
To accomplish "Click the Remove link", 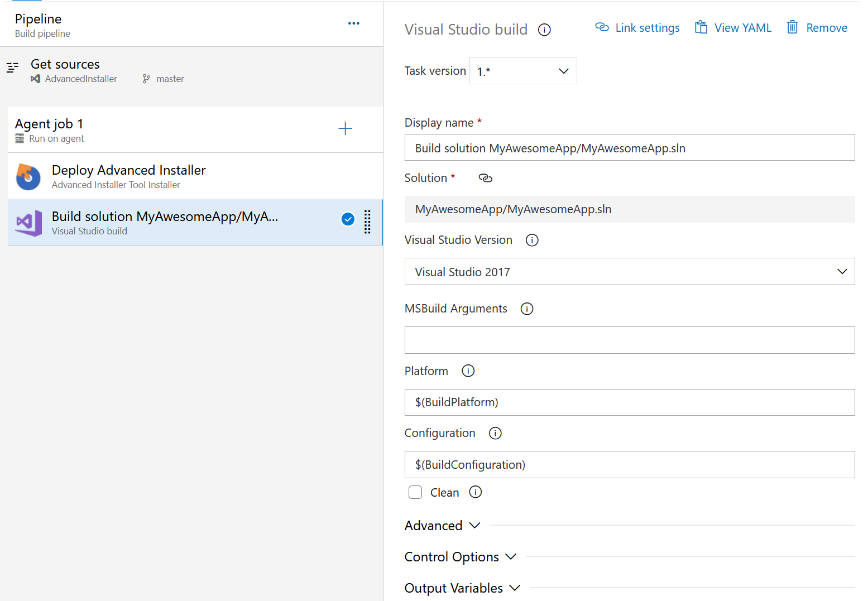I will pyautogui.click(x=817, y=28).
